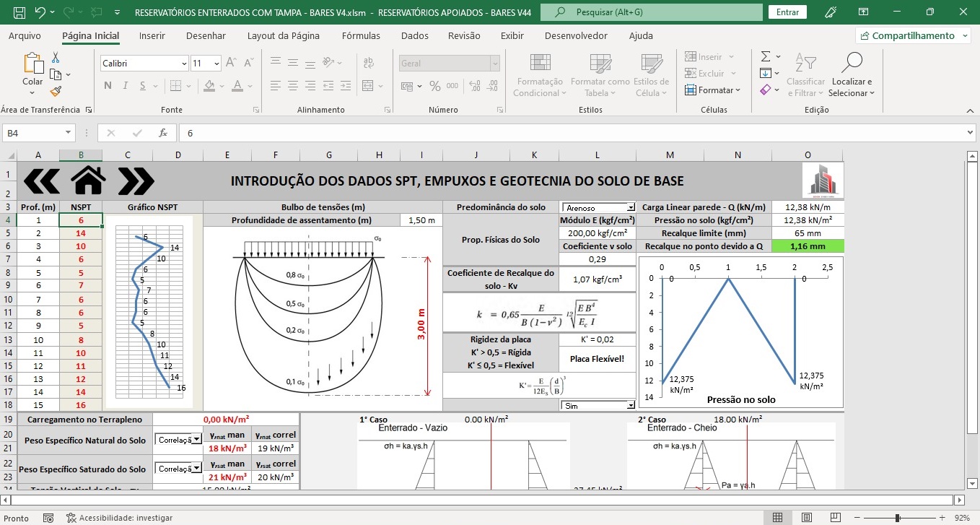Expand the formula bar with the chevron
This screenshot has height=525, width=980.
(x=970, y=133)
